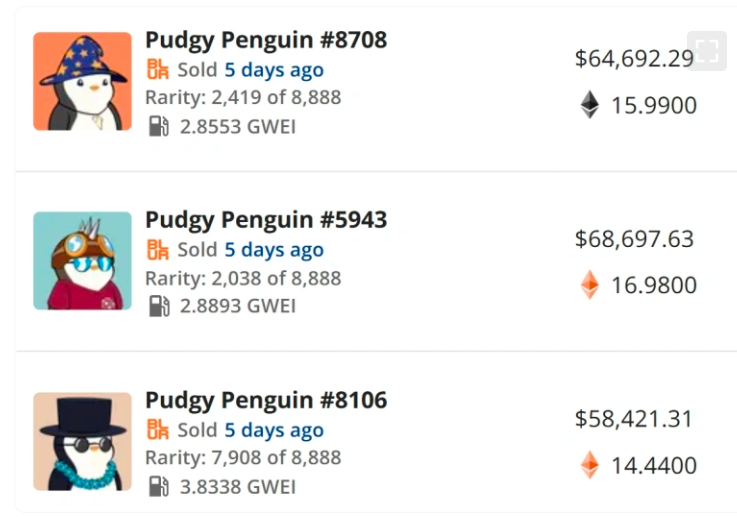Viewport: 737px width, 517px height.
Task: Open the goggles penguin thumbnail
Action: pyautogui.click(x=82, y=260)
